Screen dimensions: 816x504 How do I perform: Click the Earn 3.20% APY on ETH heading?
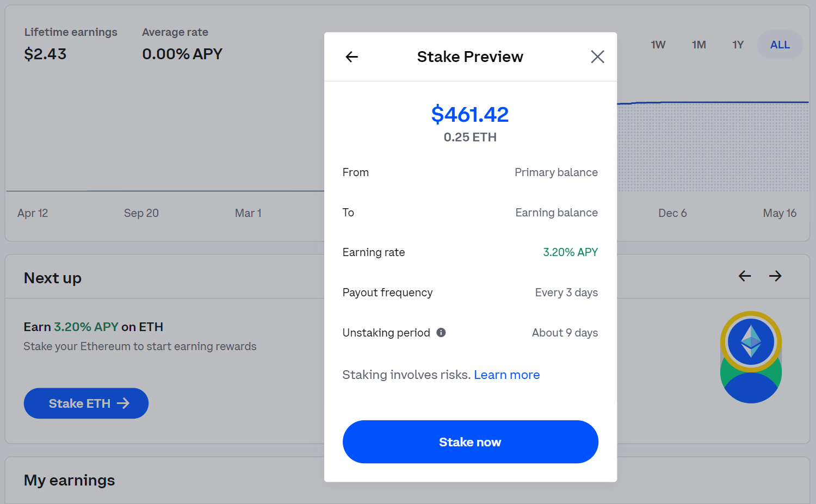click(93, 327)
